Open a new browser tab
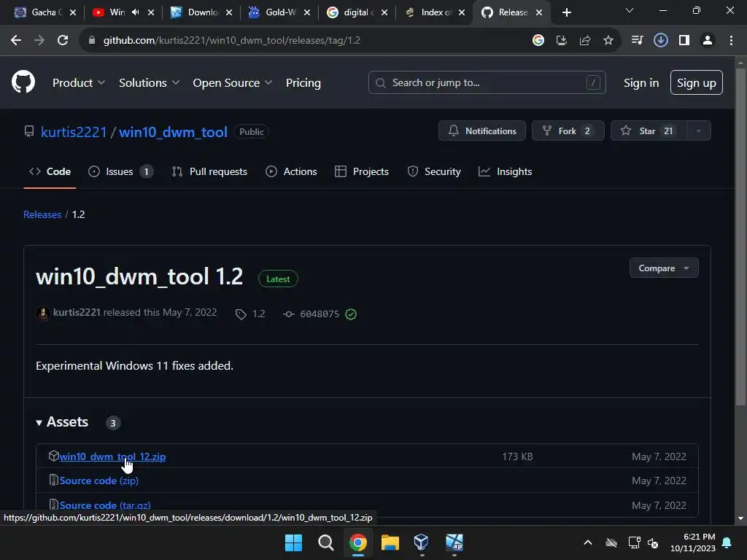 click(566, 12)
